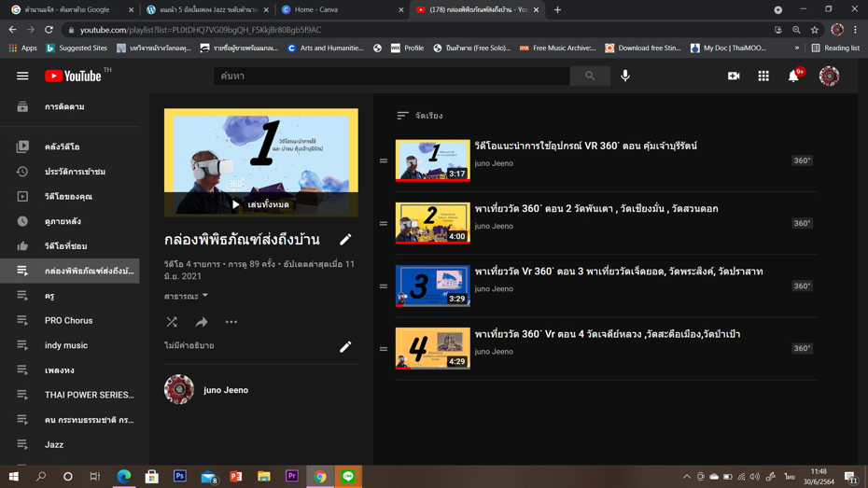The width and height of the screenshot is (868, 488).
Task: Expand the privacy dropdown labeled สาธารณะ
Action: [186, 297]
